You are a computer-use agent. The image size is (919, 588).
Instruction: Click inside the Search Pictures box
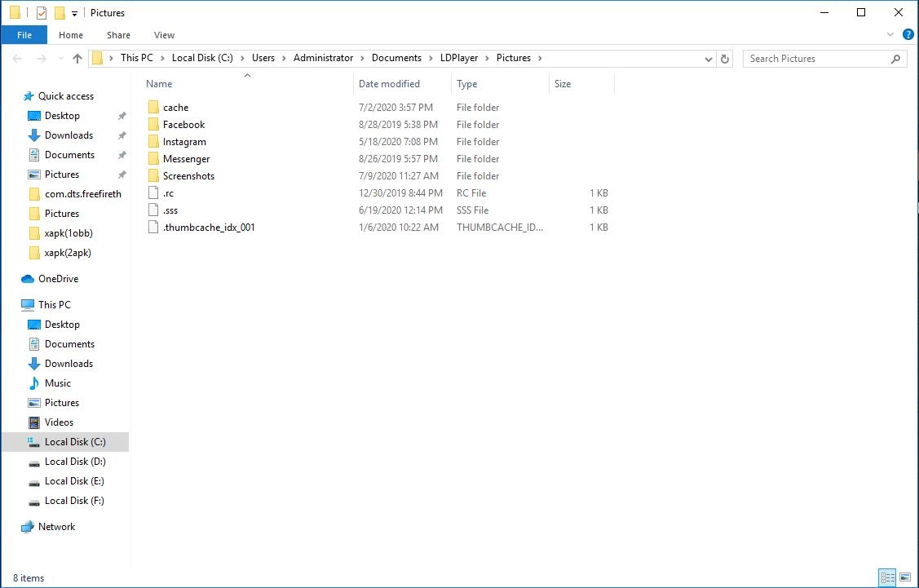click(x=815, y=58)
